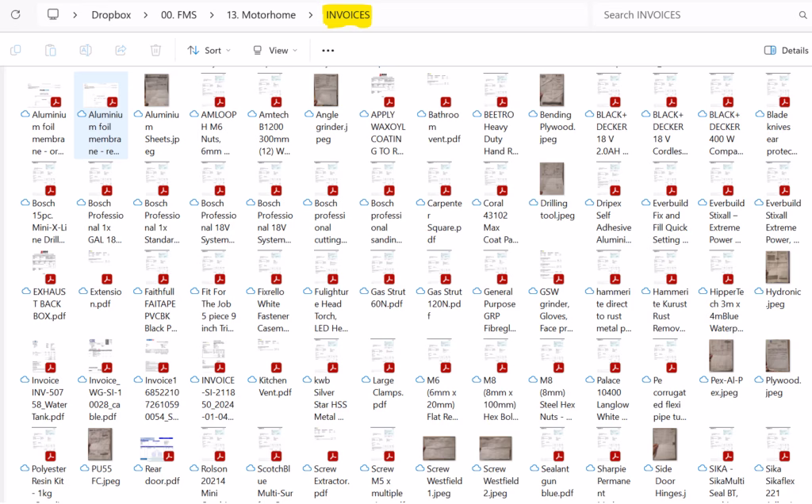Click the INVOICES breadcrumb item
The width and height of the screenshot is (812, 504).
point(347,15)
